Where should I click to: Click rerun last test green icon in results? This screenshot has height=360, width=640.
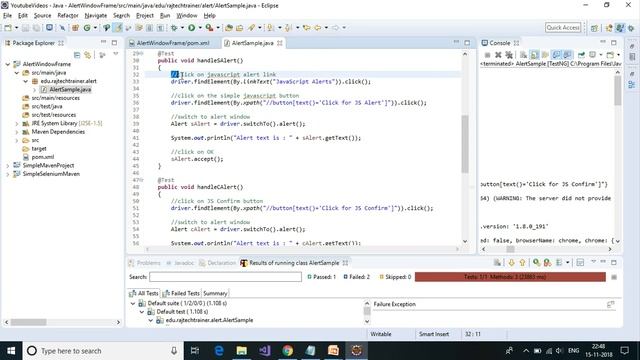(x=536, y=263)
